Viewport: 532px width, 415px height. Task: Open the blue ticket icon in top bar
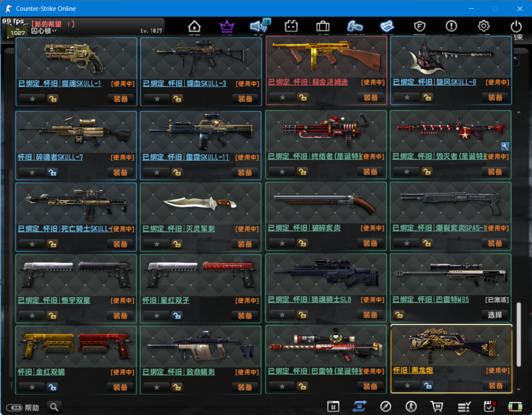(x=387, y=26)
